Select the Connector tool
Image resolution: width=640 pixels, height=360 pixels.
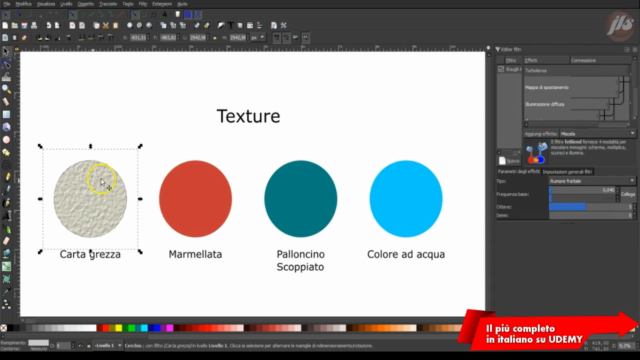coord(6,304)
